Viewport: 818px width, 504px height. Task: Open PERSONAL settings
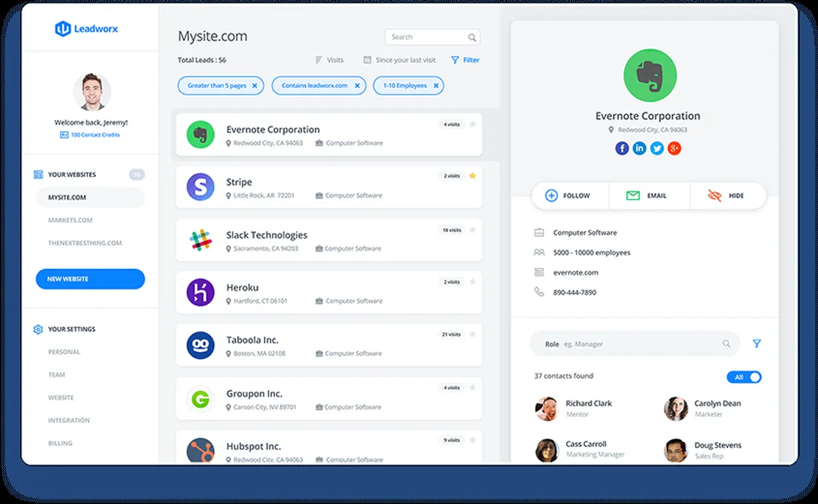pos(64,352)
